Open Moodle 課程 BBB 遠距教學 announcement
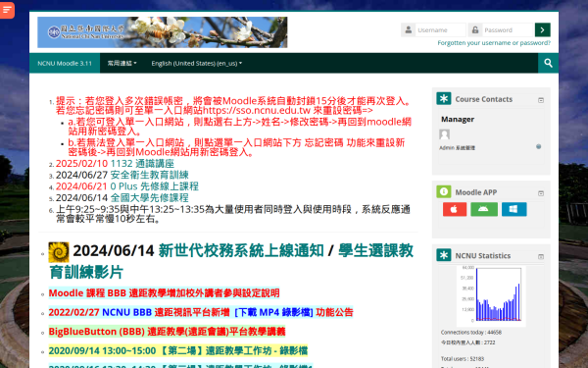This screenshot has width=588, height=368. [164, 292]
